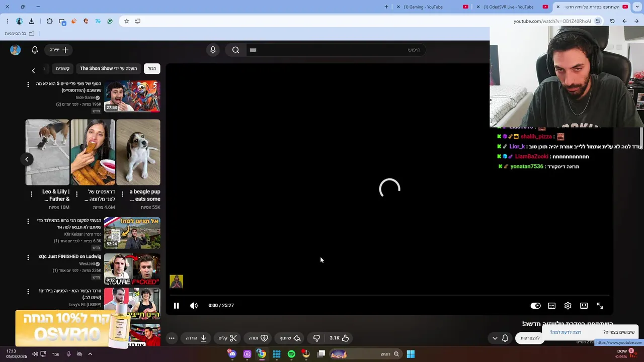Image resolution: width=644 pixels, height=362 pixels.
Task: Mute the video volume speaker icon
Action: (194, 306)
